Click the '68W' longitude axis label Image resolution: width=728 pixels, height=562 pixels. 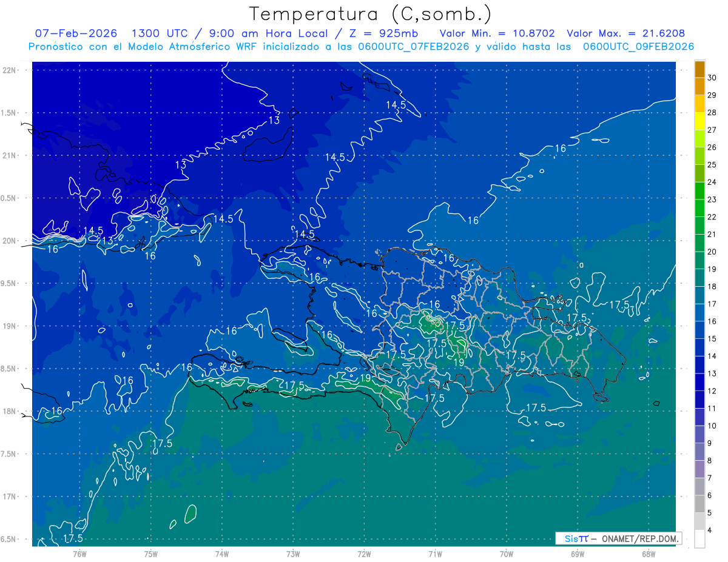tap(648, 554)
